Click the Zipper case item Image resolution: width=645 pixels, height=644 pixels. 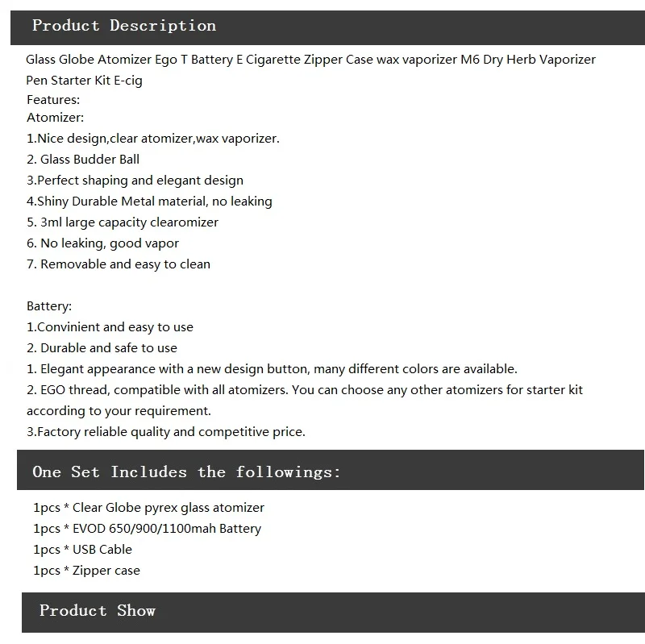86,571
